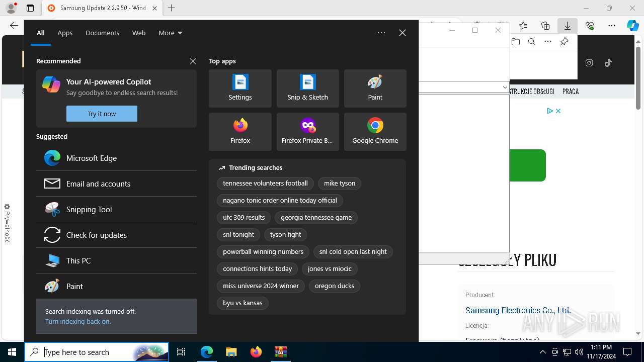Open Edge Browser essentials icon
Screen dimensions: 644x362
click(590, 26)
